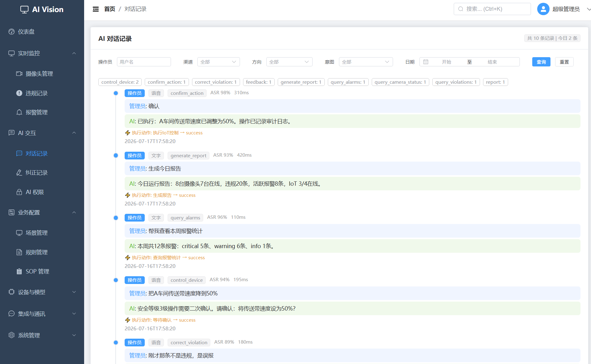Image resolution: width=591 pixels, height=364 pixels.
Task: Go to 纠正记录 menu item
Action: [x=42, y=172]
